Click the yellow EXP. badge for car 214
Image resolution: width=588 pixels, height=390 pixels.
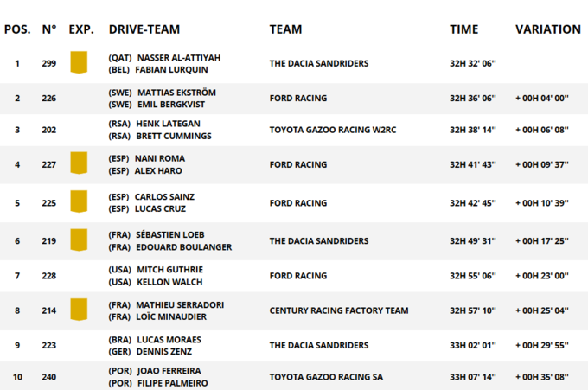tap(79, 310)
